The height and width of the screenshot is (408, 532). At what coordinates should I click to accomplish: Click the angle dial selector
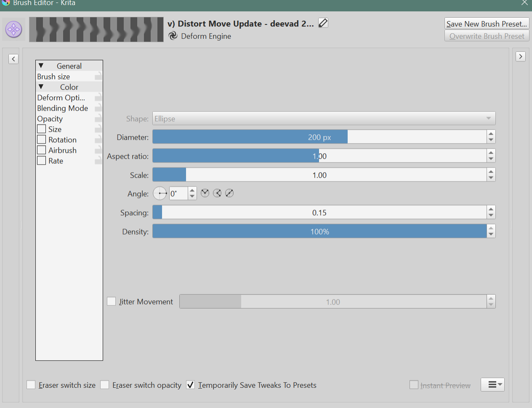pos(160,193)
